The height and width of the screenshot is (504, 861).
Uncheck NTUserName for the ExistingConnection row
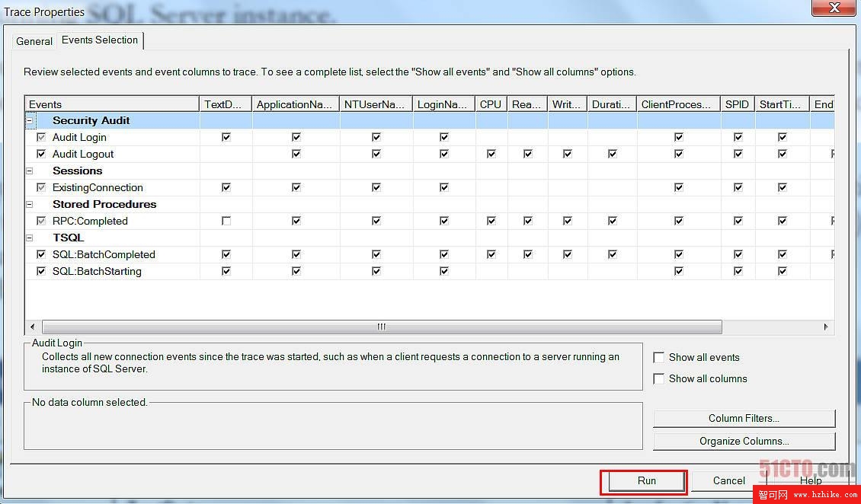tap(376, 187)
